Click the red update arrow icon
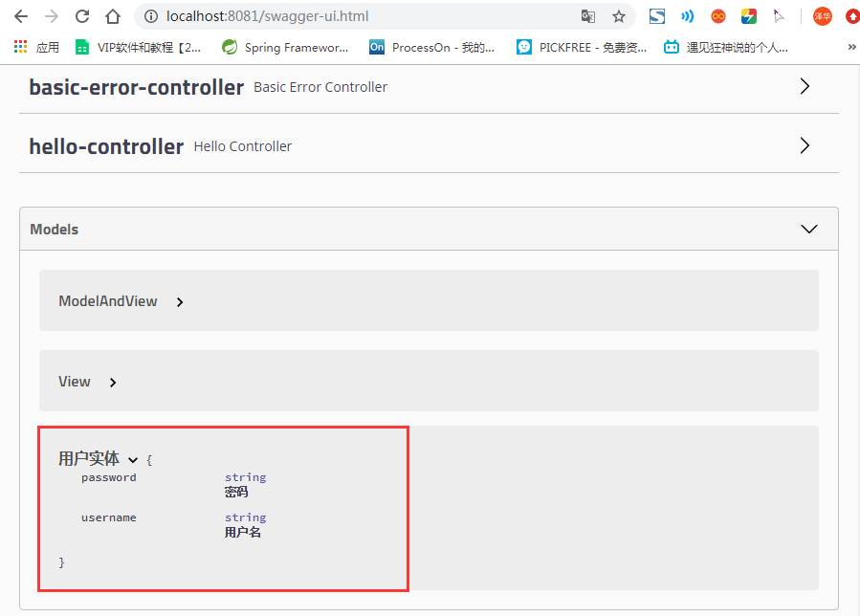Screen dimensions: 860x616 tap(853, 16)
